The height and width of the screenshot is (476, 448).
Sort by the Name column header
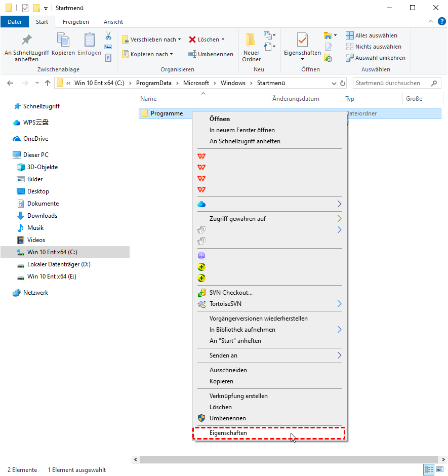(148, 99)
